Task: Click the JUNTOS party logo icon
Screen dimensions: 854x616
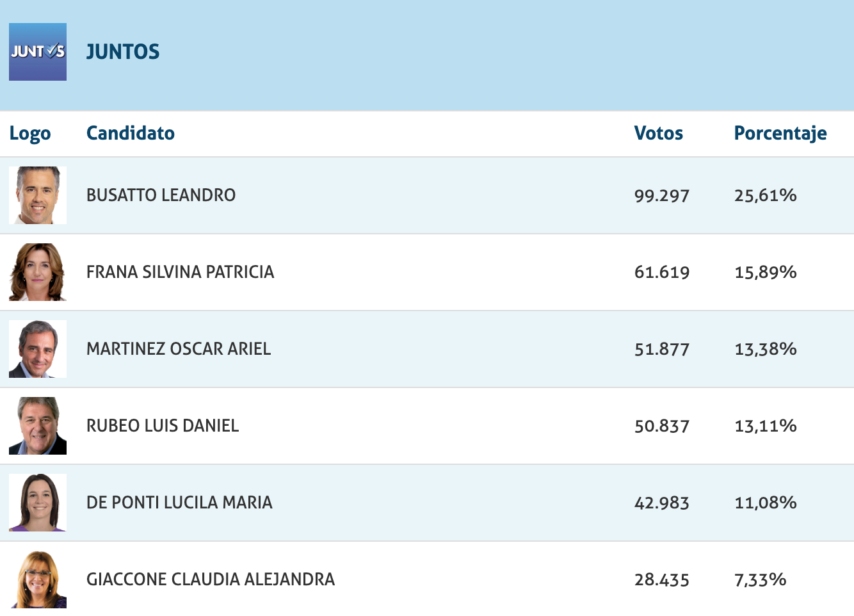Action: pos(38,52)
